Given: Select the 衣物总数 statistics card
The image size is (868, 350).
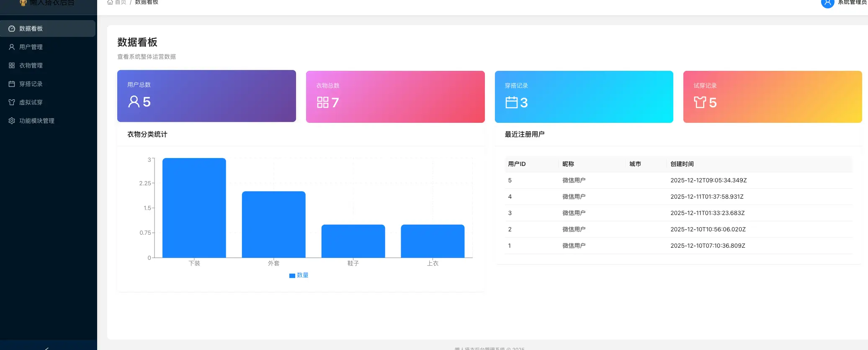Looking at the screenshot, I should tap(395, 97).
